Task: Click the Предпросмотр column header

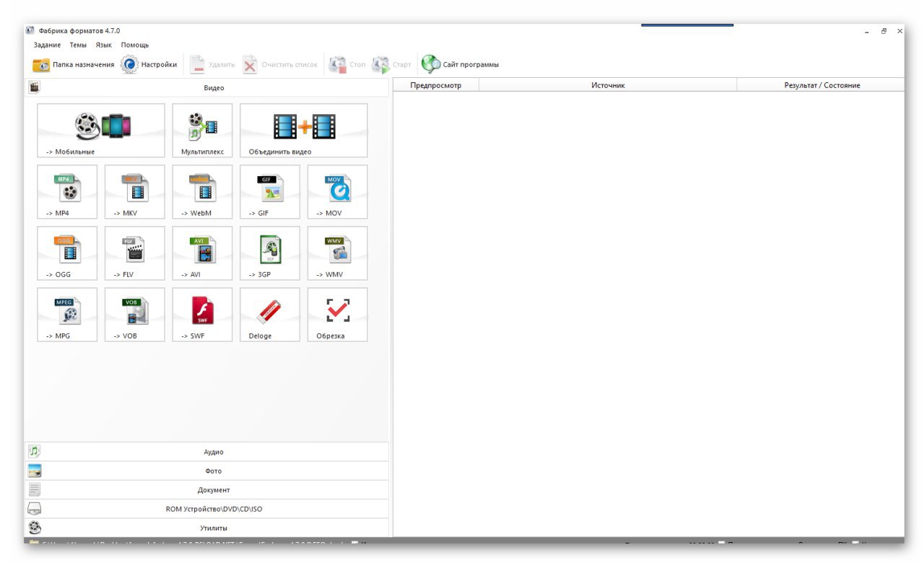Action: coord(435,85)
